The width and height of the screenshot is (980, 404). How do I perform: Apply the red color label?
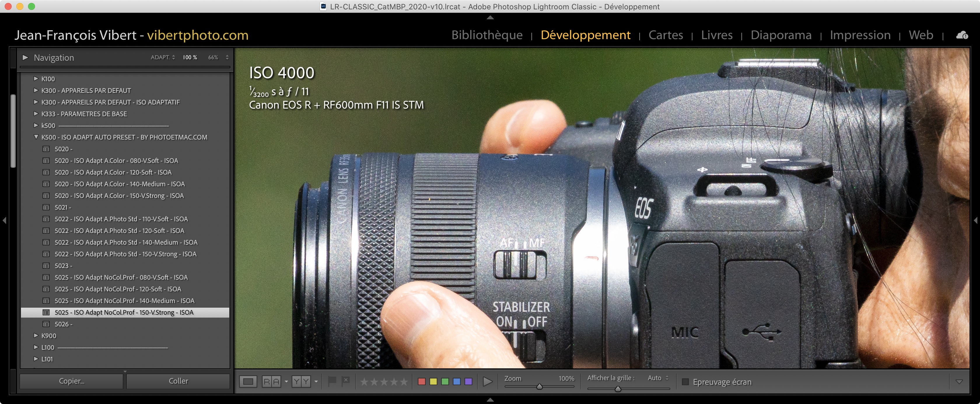point(421,382)
